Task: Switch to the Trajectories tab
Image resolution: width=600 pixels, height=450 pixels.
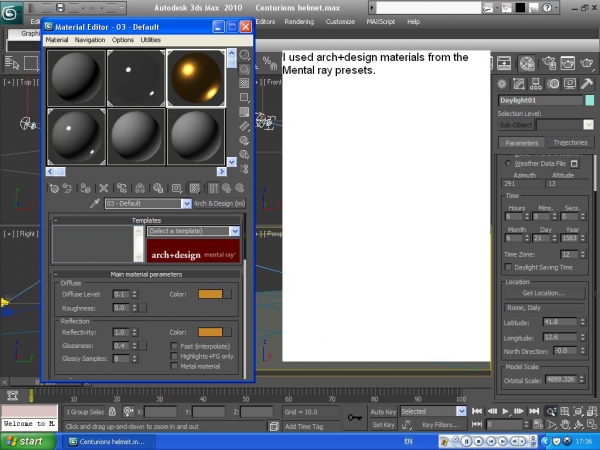Action: pyautogui.click(x=570, y=142)
